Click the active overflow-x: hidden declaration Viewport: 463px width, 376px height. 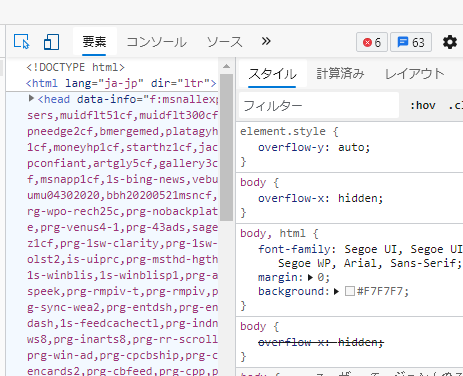pyautogui.click(x=321, y=198)
